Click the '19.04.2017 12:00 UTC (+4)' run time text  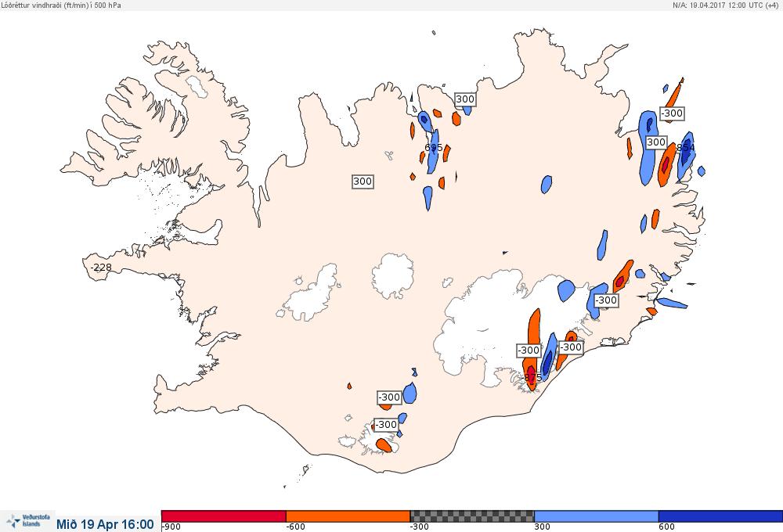coord(734,5)
